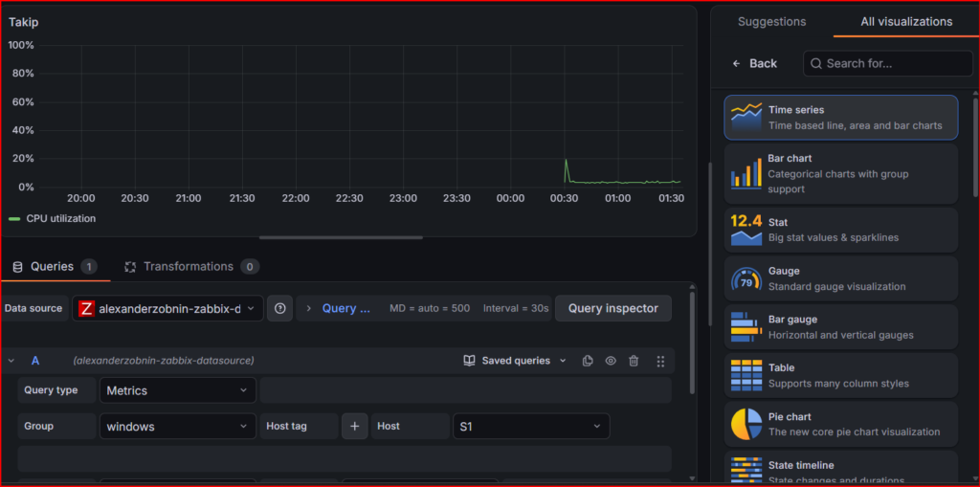Toggle visibility of query A
The height and width of the screenshot is (487, 980).
tap(611, 361)
